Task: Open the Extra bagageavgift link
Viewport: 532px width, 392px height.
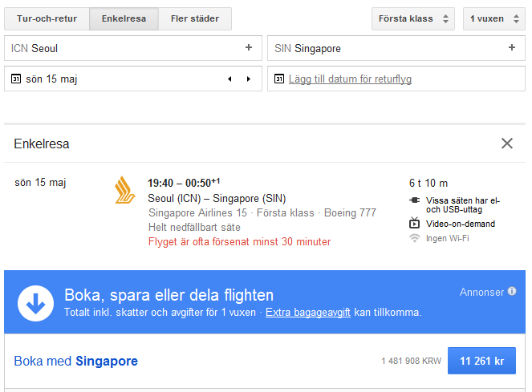Action: click(308, 312)
